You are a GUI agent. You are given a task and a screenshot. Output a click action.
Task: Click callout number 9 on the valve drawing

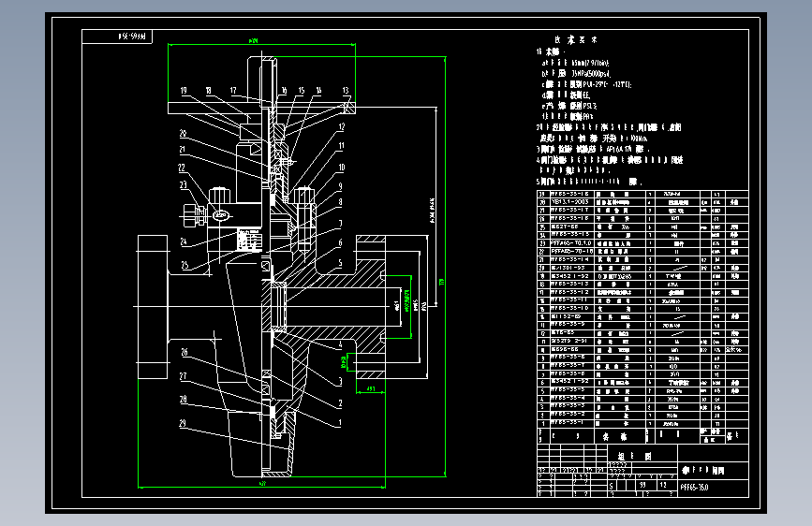[x=340, y=186]
